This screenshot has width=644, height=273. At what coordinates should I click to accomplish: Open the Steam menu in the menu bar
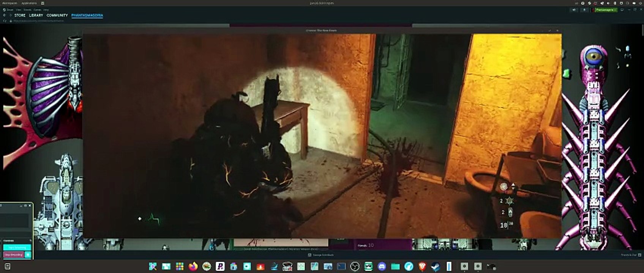(9, 9)
